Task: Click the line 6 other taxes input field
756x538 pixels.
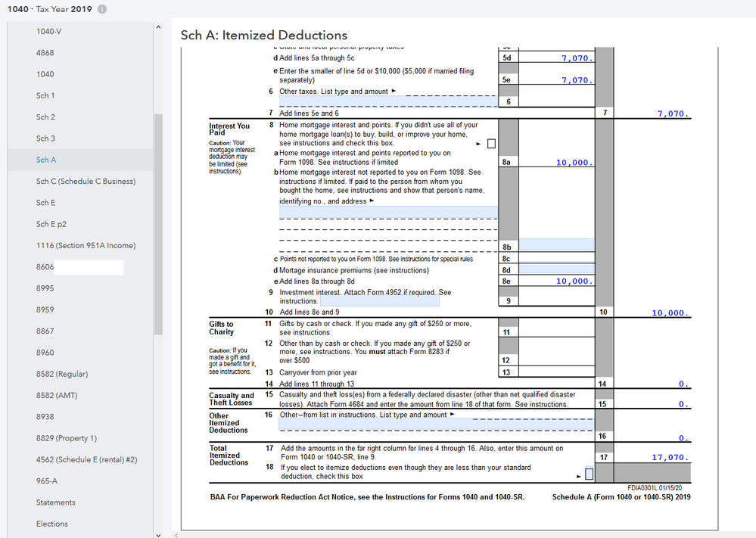Action: [x=388, y=101]
